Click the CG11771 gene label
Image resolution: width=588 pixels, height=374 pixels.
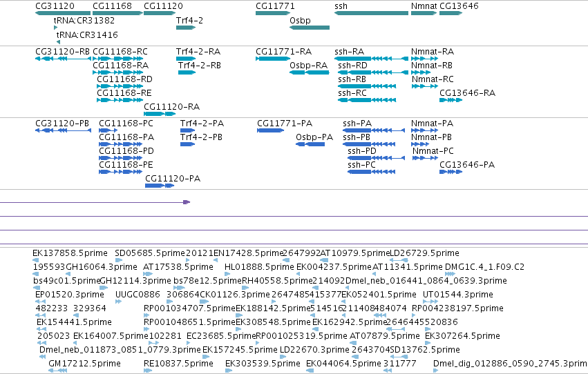point(275,6)
